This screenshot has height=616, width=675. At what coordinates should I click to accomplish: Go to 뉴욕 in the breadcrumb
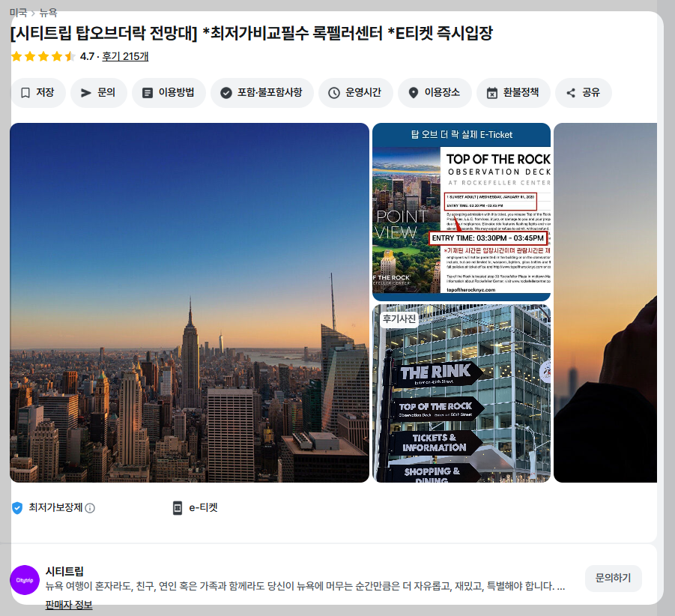(x=48, y=13)
